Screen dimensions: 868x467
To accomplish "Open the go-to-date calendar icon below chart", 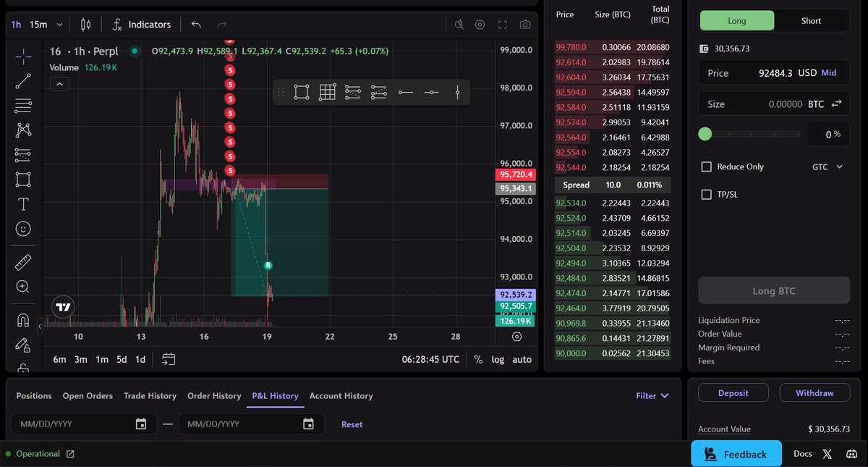I will [x=169, y=359].
